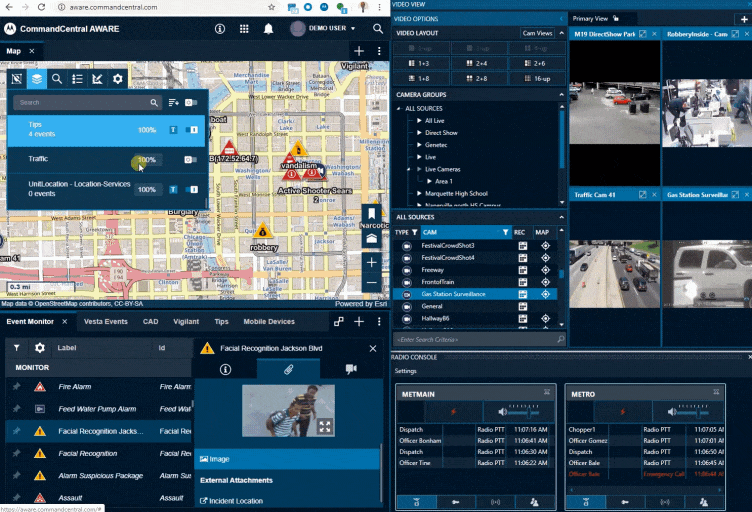Click the layers Search input field

pos(82,102)
